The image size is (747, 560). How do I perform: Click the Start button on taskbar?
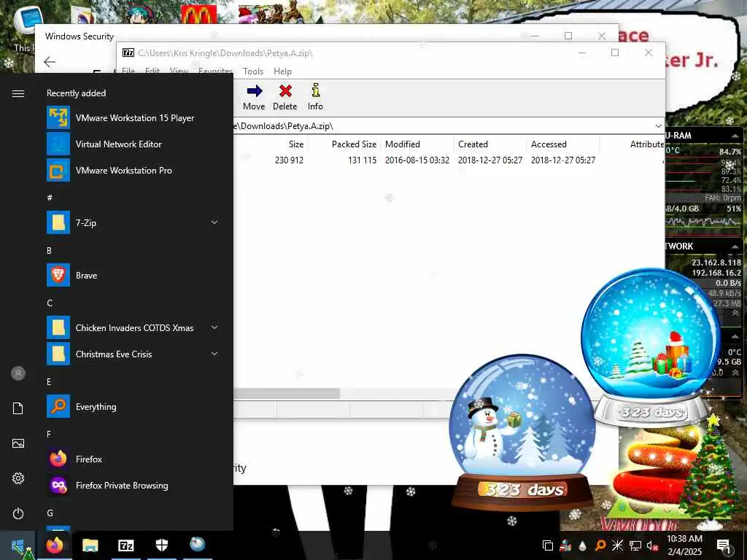point(18,545)
